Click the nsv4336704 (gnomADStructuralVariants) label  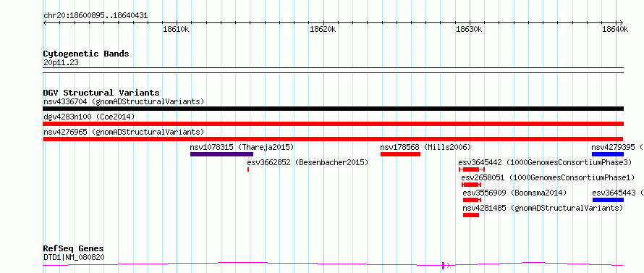(x=124, y=101)
